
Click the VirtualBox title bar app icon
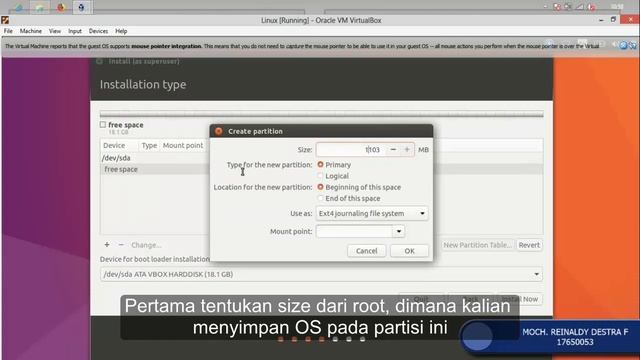(x=5, y=20)
